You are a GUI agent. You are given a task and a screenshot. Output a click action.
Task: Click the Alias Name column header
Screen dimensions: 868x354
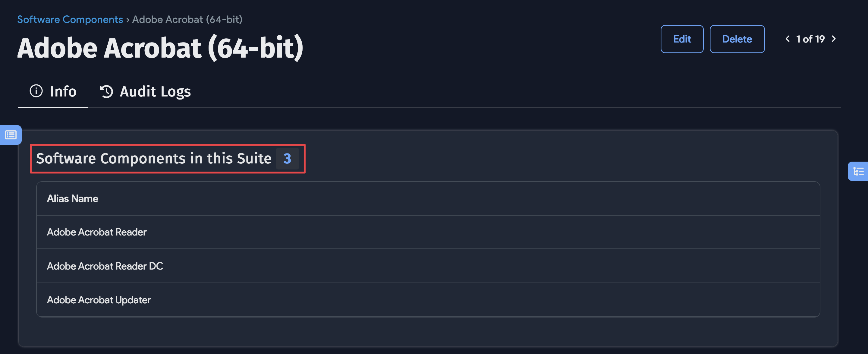pos(73,199)
